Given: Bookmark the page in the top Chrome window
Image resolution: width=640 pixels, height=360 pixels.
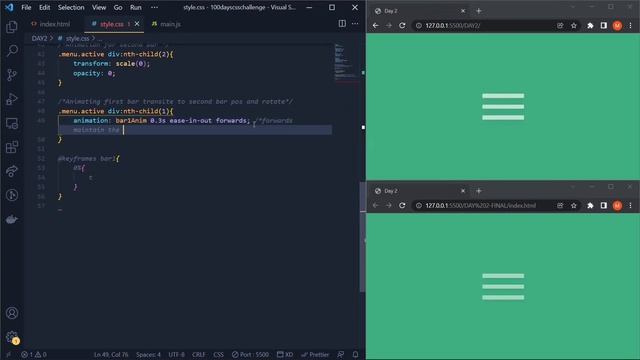Looking at the screenshot, I should [x=573, y=25].
